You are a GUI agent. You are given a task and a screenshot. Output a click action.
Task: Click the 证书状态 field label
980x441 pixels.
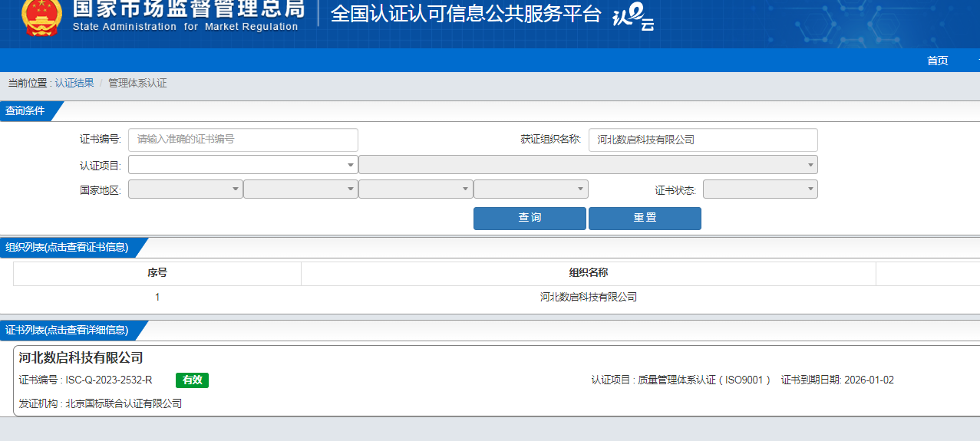tap(675, 190)
